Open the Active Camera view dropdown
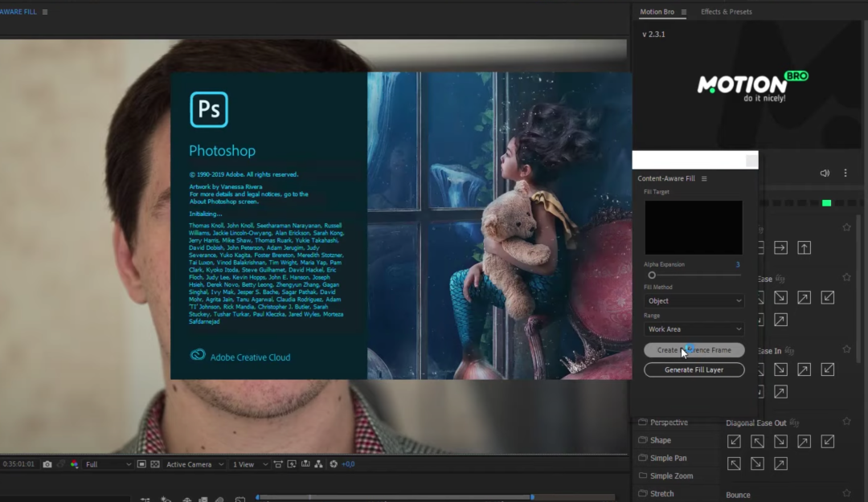This screenshot has height=502, width=868. 194,464
